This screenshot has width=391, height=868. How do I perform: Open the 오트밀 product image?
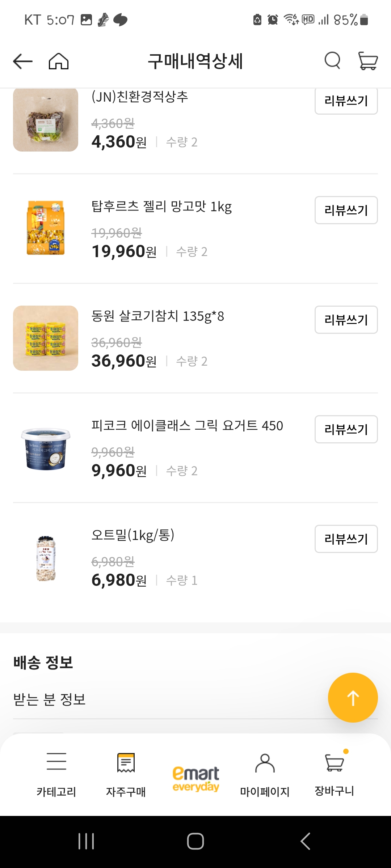click(x=46, y=557)
